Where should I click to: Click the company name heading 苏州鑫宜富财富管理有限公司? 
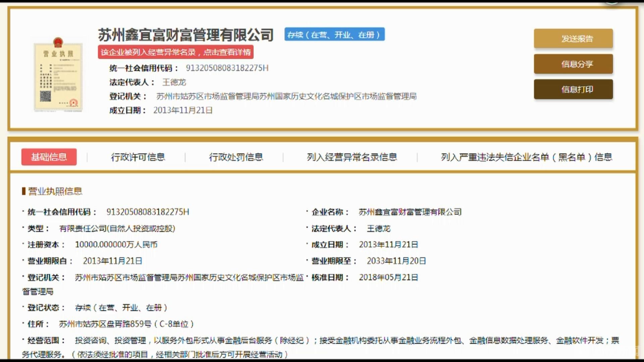(185, 35)
